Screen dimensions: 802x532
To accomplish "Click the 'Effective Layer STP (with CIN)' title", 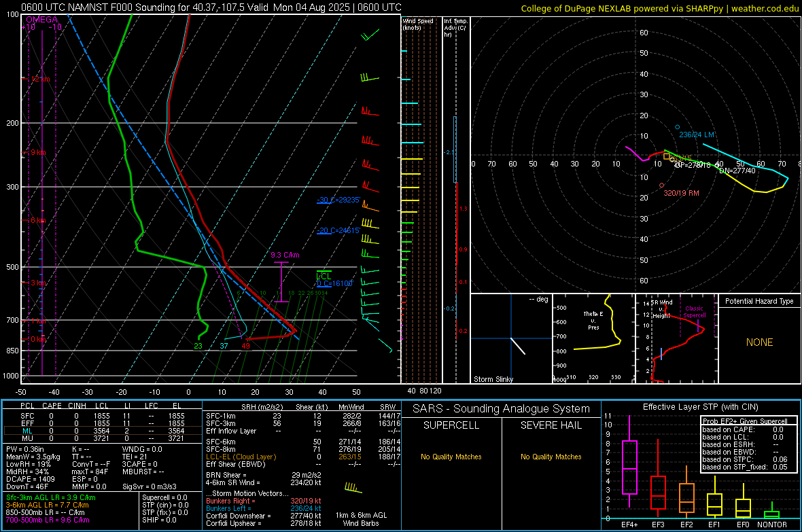I will (x=701, y=407).
